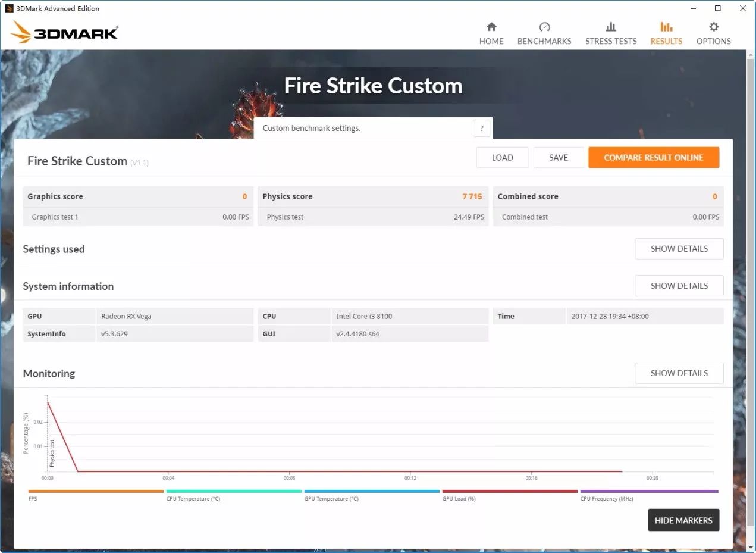Expand System information with Show Details
Screen dimensions: 756x553
point(679,286)
